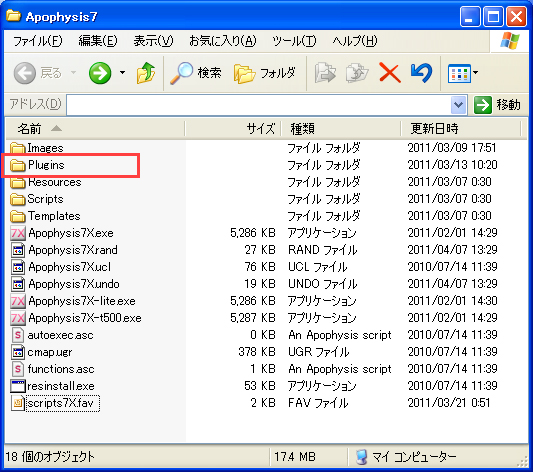Open the 編集(E) menu

[x=98, y=41]
